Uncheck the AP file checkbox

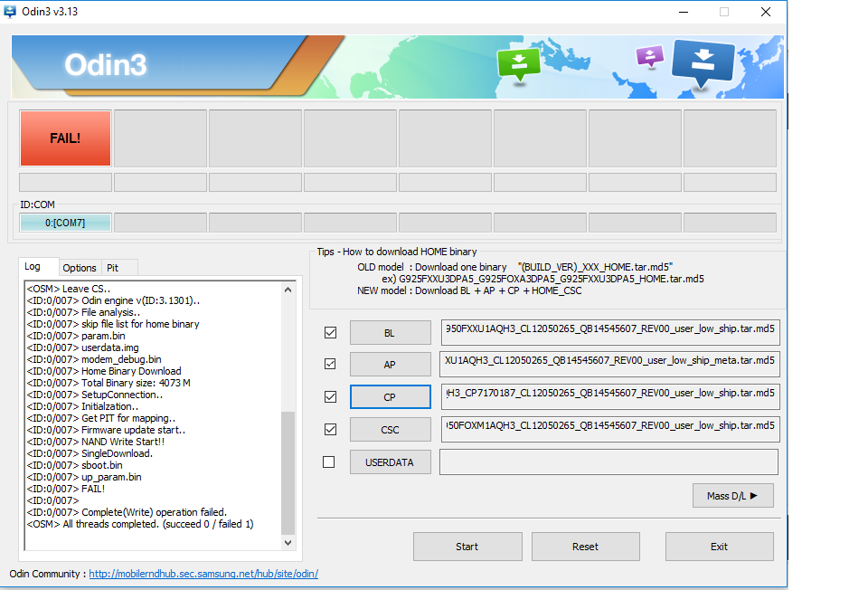pos(331,364)
